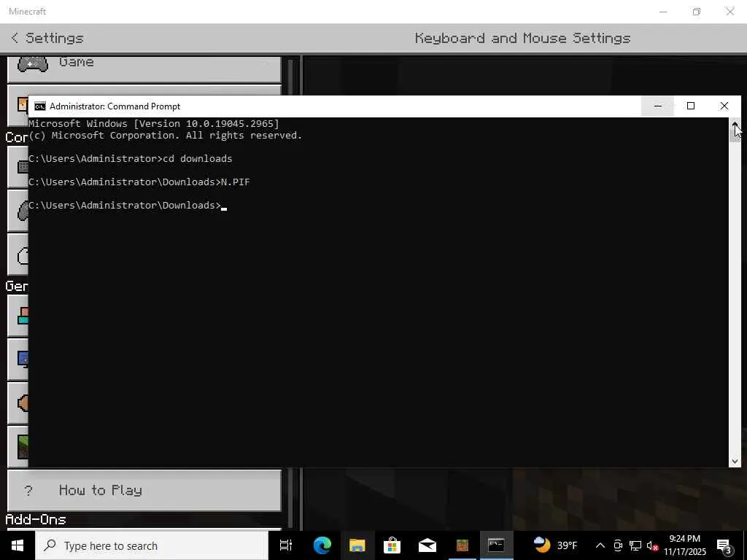Open the Mail app from the taskbar

click(427, 545)
